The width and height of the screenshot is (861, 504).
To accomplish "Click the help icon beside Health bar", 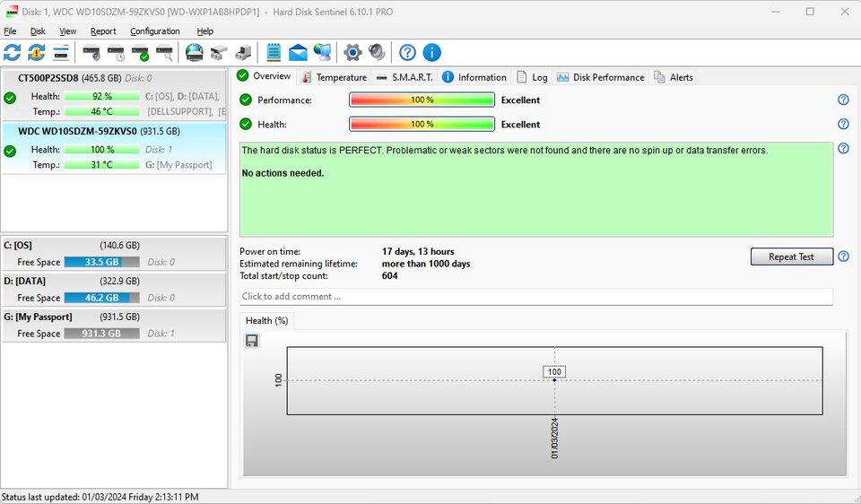I will 843,124.
